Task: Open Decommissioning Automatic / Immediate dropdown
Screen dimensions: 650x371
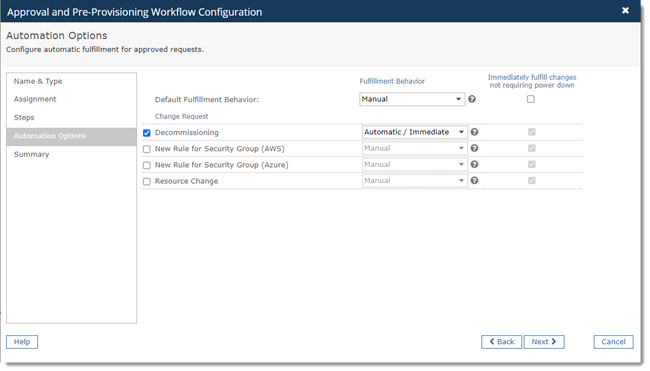Action: click(415, 132)
